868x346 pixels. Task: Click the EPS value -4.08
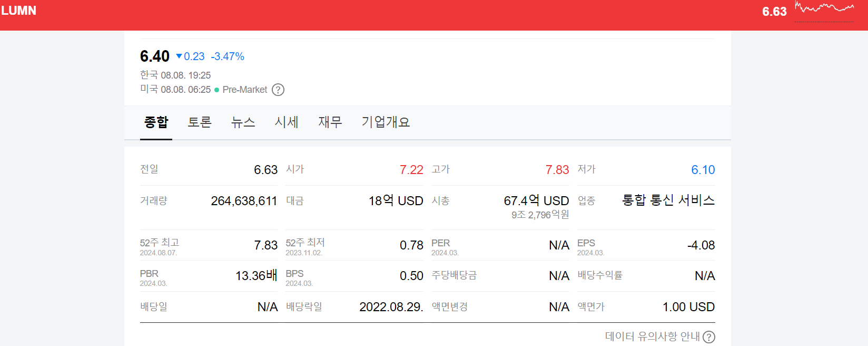(x=701, y=245)
